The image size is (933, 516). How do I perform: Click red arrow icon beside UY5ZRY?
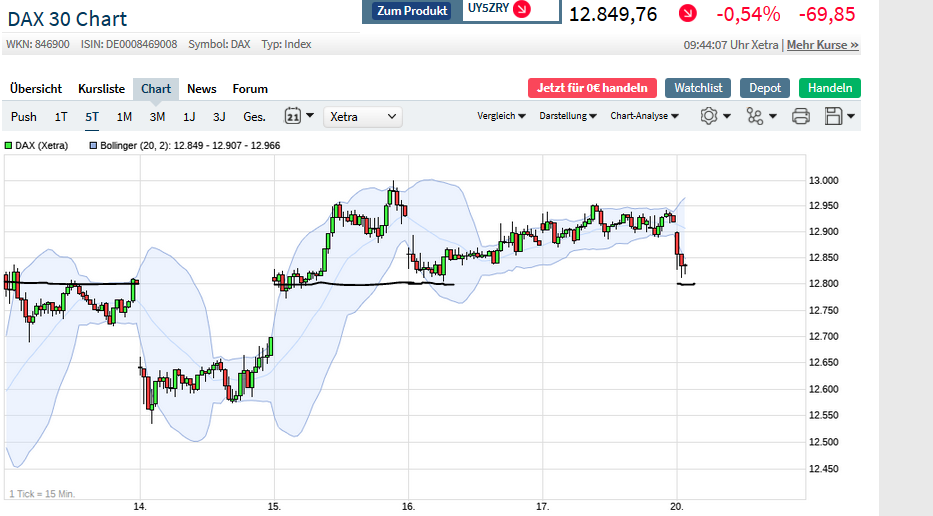click(522, 10)
